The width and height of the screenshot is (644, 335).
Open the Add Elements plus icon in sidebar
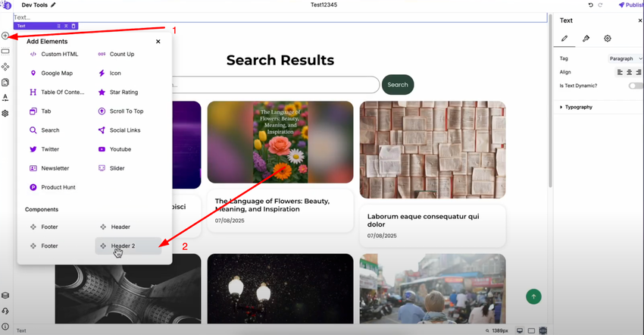click(x=5, y=36)
